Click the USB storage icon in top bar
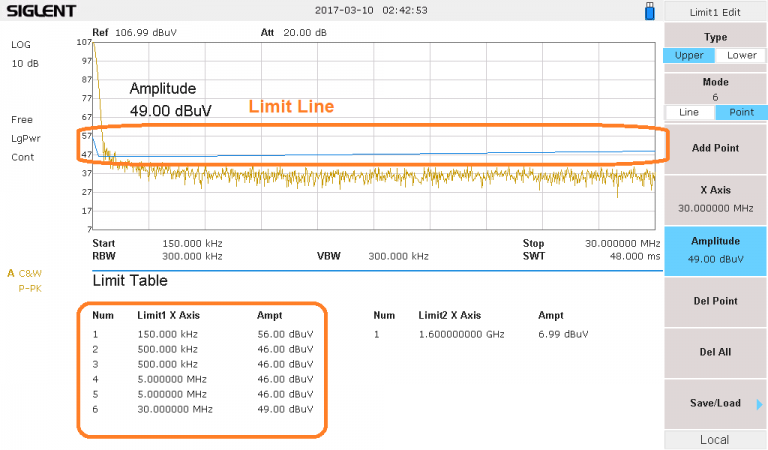Image resolution: width=768 pixels, height=450 pixels. [649, 11]
